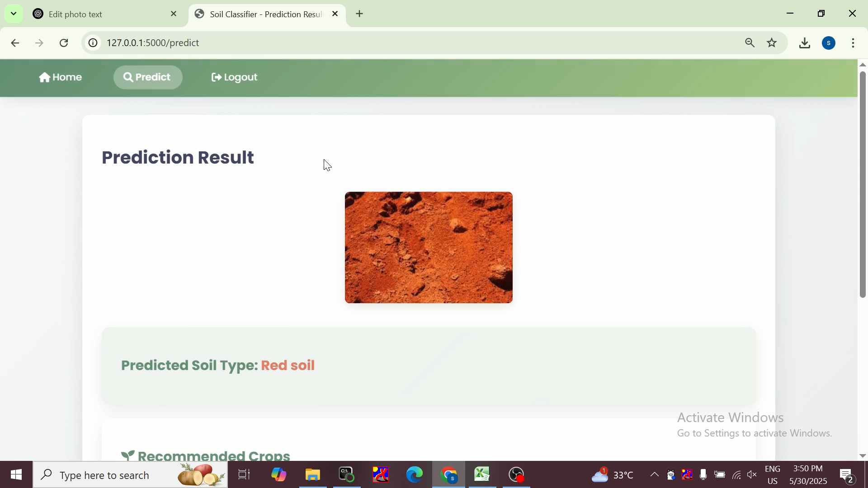Click the red soil image
868x488 pixels.
(x=429, y=248)
